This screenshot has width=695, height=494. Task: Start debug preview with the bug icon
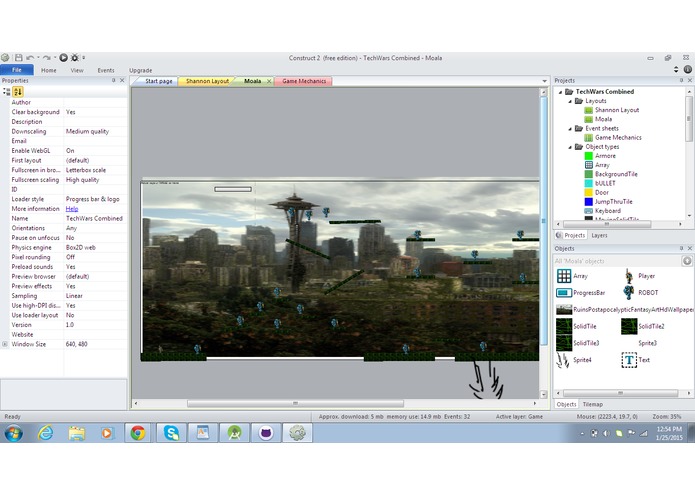[x=75, y=58]
